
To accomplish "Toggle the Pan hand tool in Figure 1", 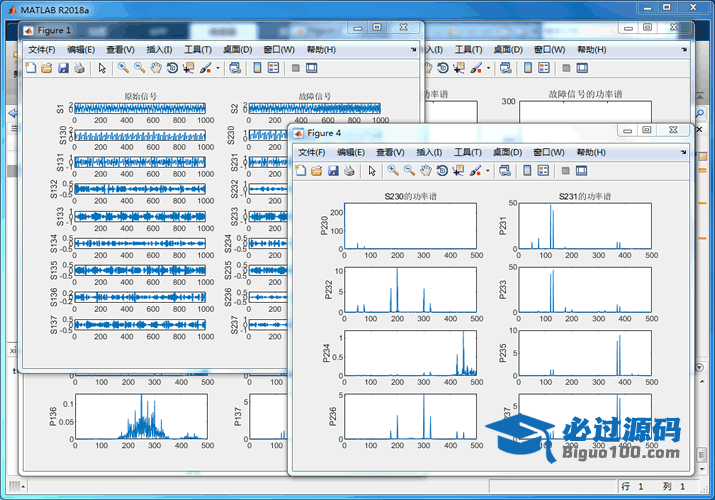I will tap(156, 68).
